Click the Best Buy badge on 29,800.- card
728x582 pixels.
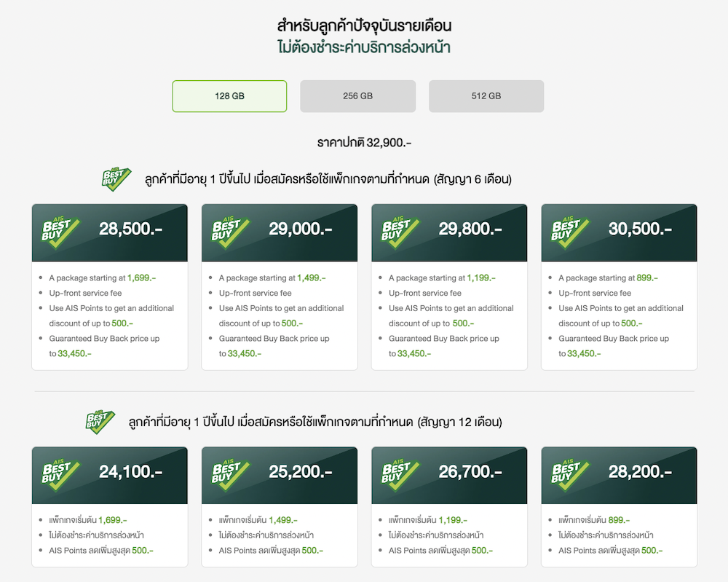pyautogui.click(x=401, y=230)
